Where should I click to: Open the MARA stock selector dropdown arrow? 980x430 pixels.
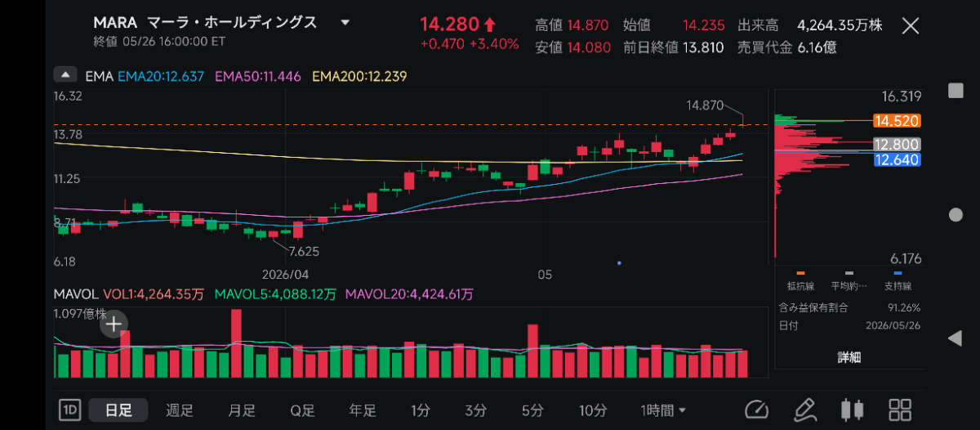pos(345,23)
